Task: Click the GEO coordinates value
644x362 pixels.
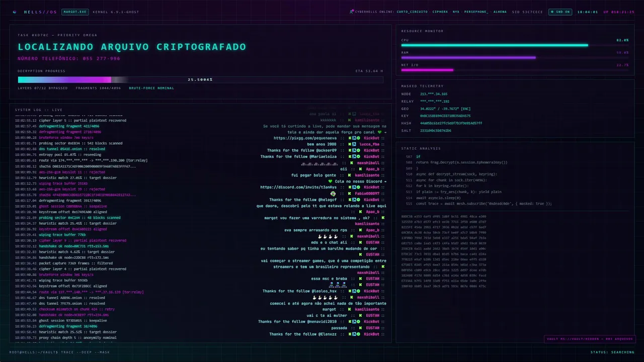Action: pos(445,109)
